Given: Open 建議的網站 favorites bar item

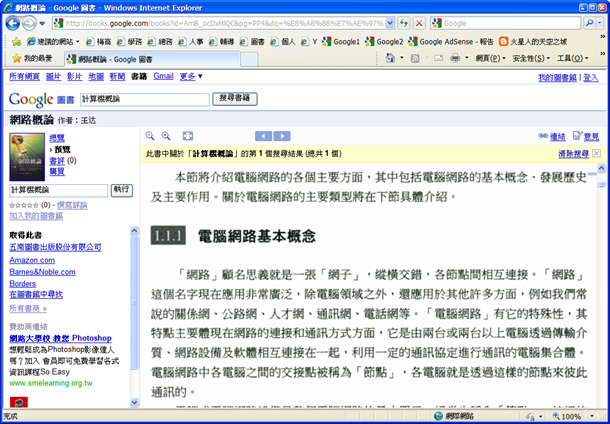Looking at the screenshot, I should click(53, 42).
